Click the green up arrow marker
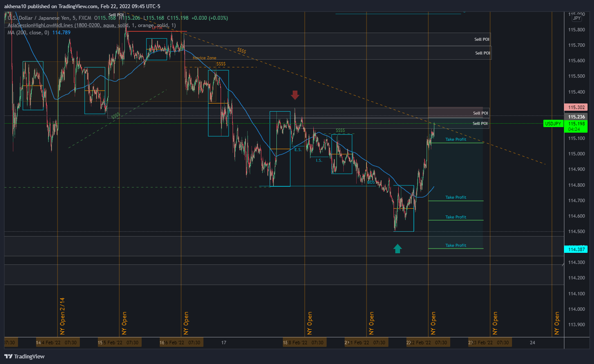 coord(397,249)
